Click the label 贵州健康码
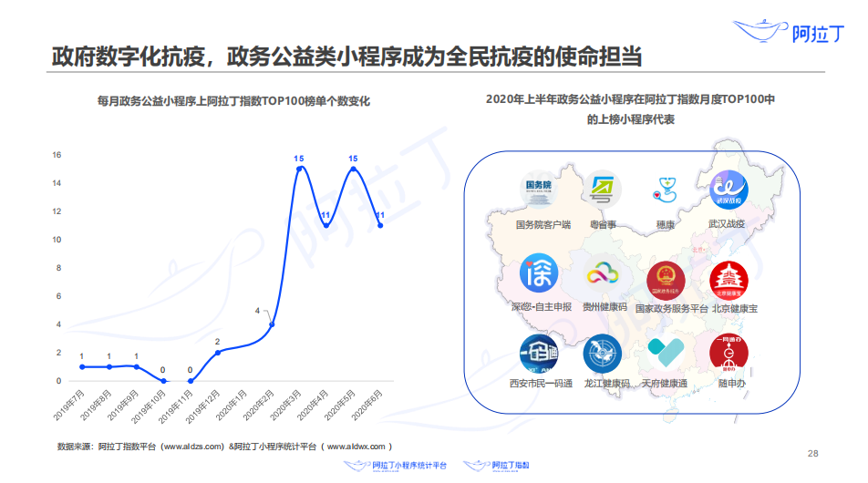This screenshot has height=483, width=868. click(604, 306)
